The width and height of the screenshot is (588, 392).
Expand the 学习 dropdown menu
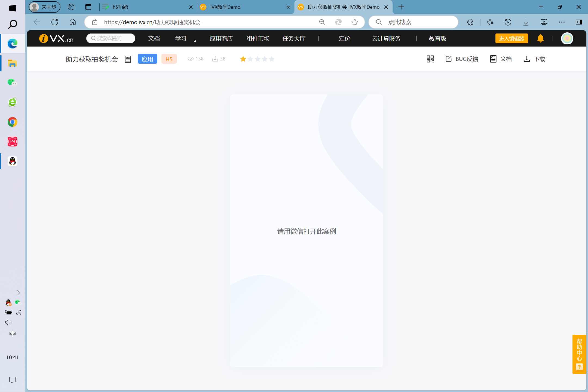point(185,39)
